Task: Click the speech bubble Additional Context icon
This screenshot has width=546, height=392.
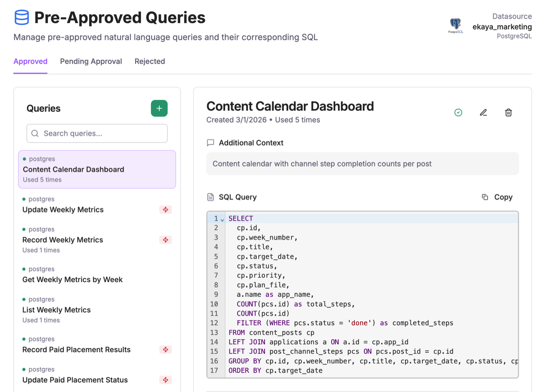Action: [210, 143]
